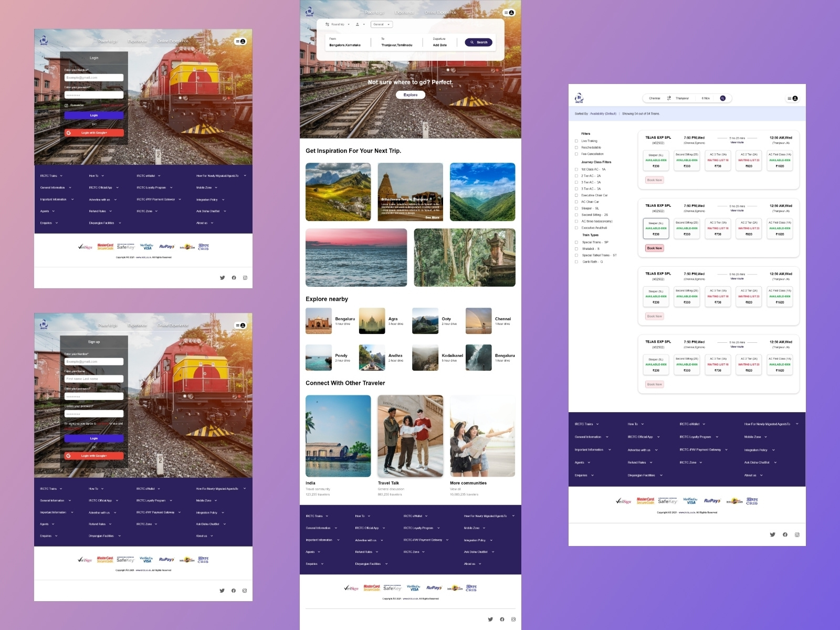Check the Free Cancellation filter
Viewport: 840px width, 630px height.
(577, 153)
